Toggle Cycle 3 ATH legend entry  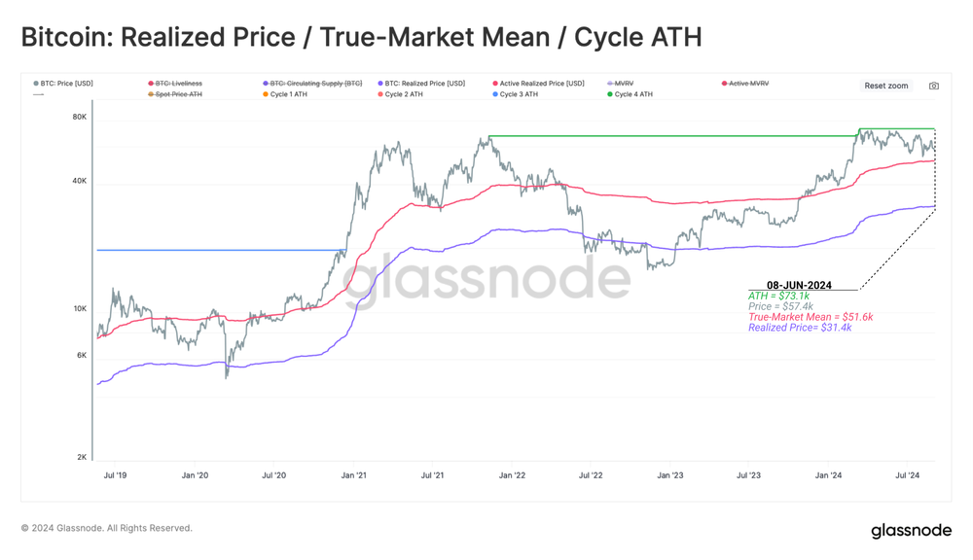(x=515, y=94)
